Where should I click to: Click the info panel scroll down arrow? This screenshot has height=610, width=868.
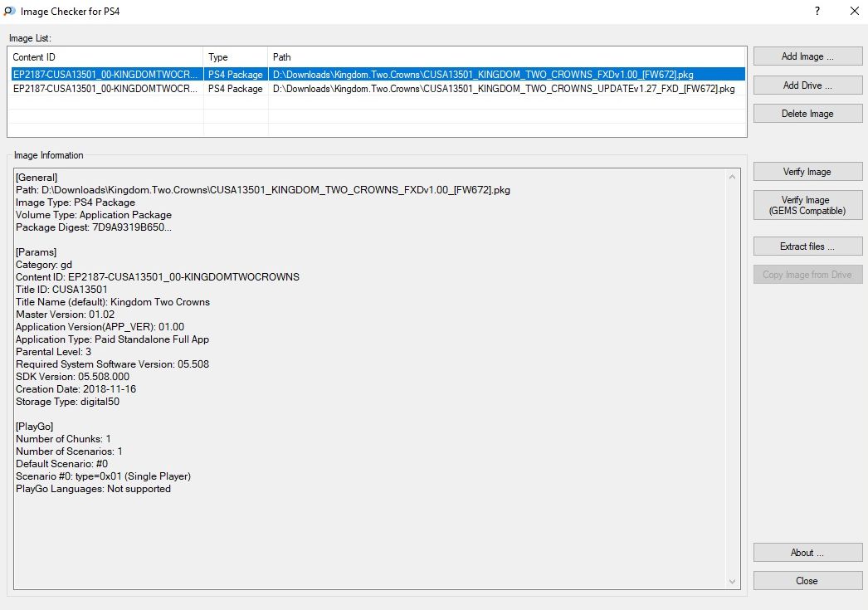[733, 581]
